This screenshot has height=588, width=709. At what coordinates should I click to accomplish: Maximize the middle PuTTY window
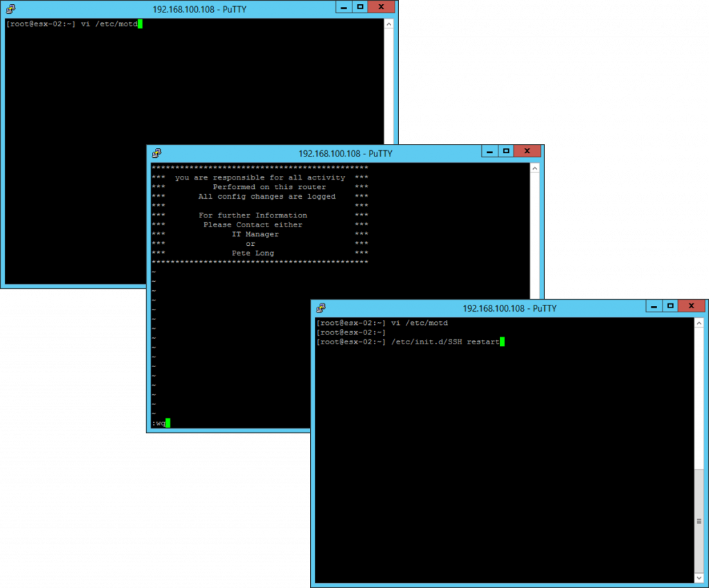click(x=505, y=151)
